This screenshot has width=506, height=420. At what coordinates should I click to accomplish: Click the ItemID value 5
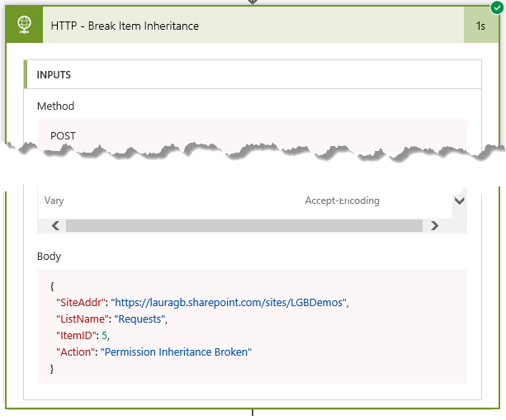coord(104,336)
